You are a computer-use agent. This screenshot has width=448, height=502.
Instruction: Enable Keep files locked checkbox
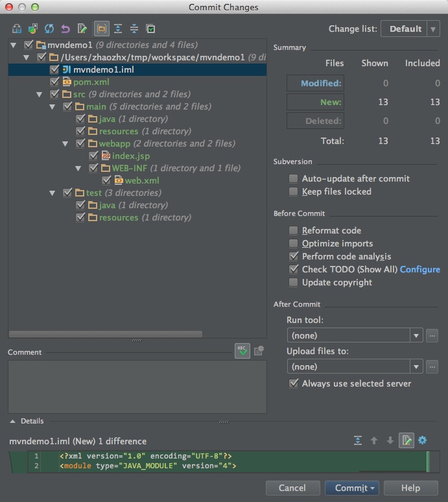coord(293,191)
